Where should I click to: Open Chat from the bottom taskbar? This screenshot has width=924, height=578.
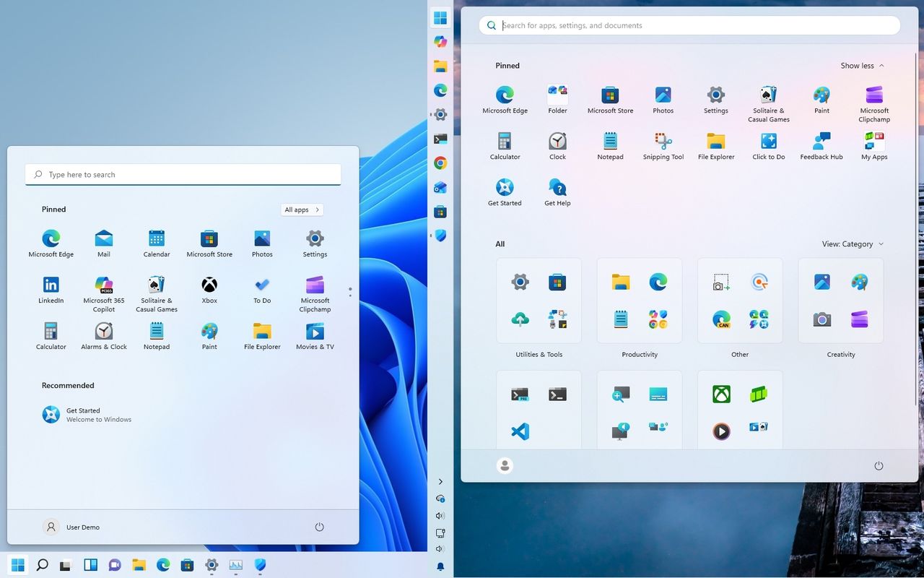[x=115, y=565]
